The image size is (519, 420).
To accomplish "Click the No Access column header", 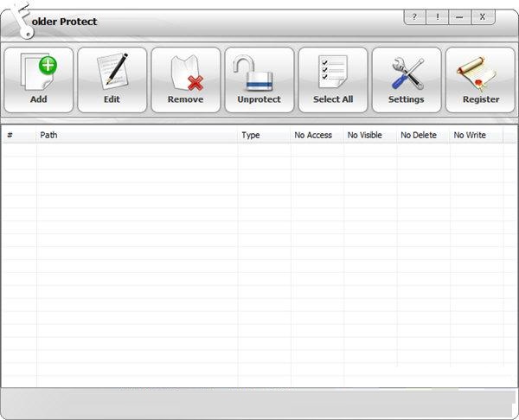I will (316, 136).
